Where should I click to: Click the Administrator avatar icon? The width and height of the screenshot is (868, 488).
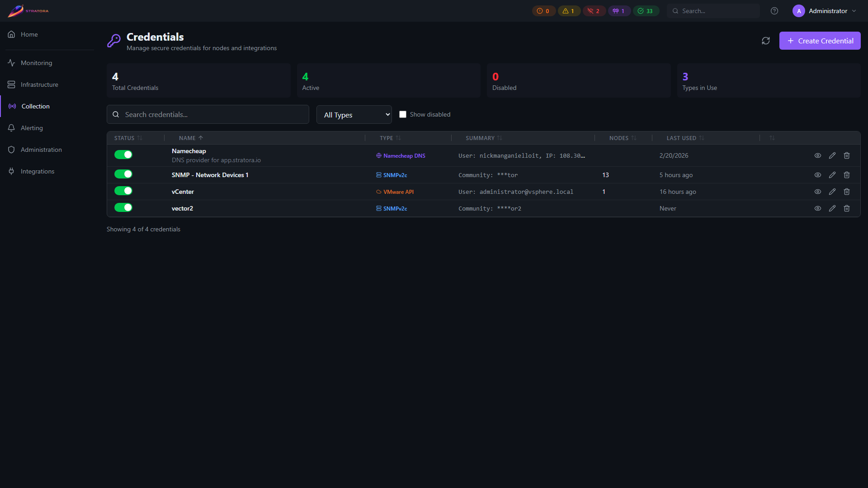(x=799, y=11)
